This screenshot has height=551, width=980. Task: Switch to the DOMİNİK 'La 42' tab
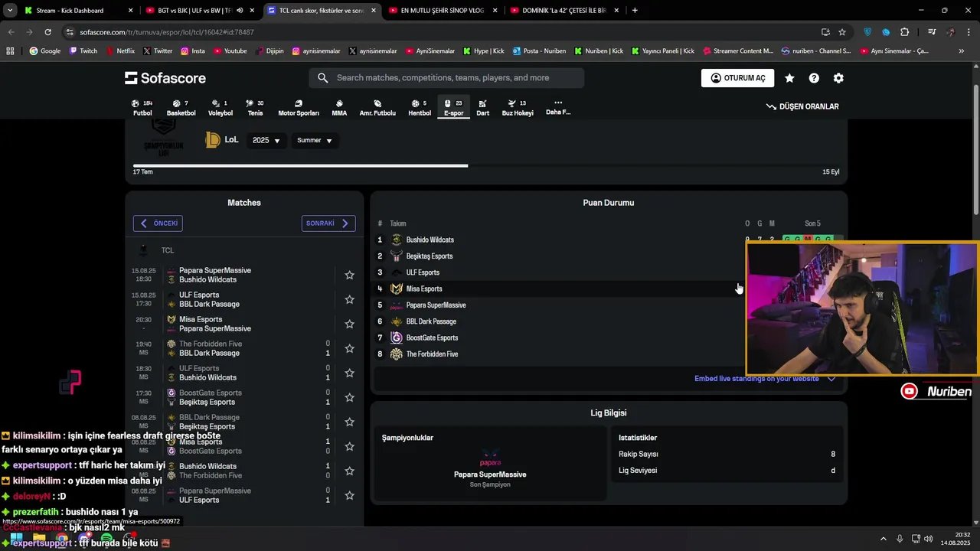click(x=565, y=11)
